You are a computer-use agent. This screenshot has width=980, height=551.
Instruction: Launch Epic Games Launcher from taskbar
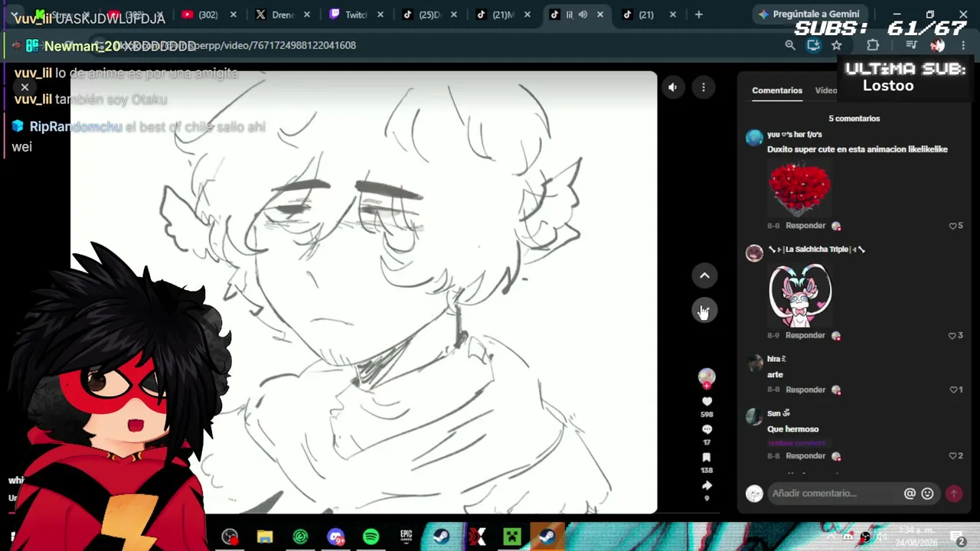[x=406, y=536]
